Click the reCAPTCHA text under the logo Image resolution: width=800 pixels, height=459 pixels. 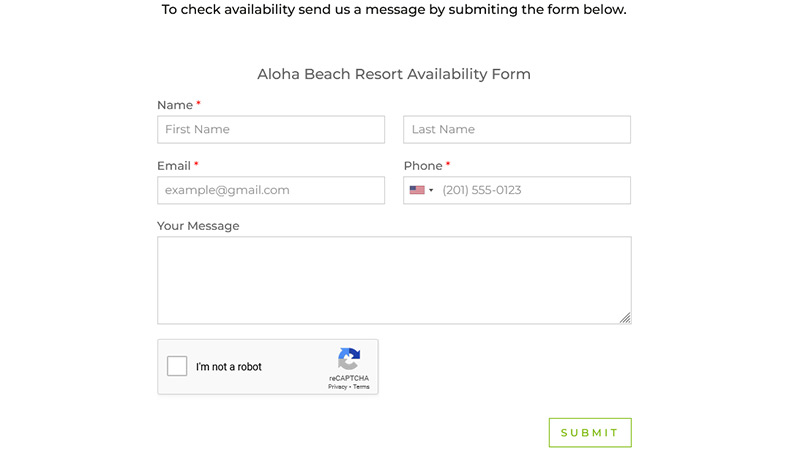click(349, 378)
